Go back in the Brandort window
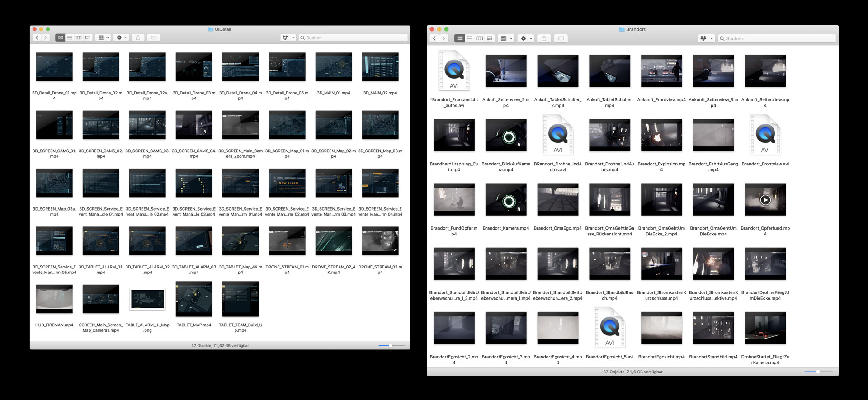 pos(434,38)
